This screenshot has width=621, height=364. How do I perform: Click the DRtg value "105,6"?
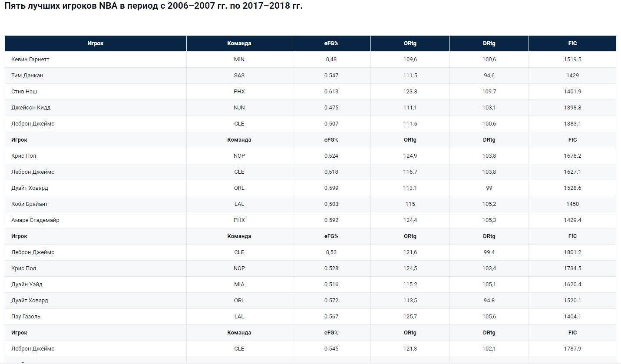pos(489,317)
